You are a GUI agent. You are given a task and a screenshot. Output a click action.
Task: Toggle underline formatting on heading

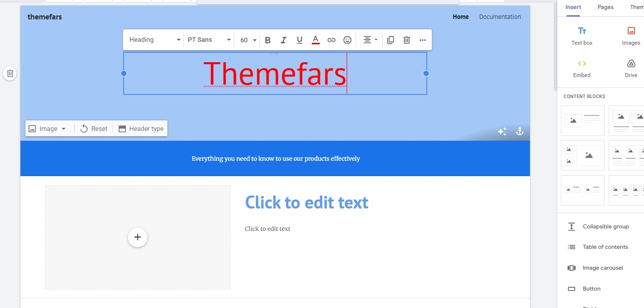coord(299,40)
